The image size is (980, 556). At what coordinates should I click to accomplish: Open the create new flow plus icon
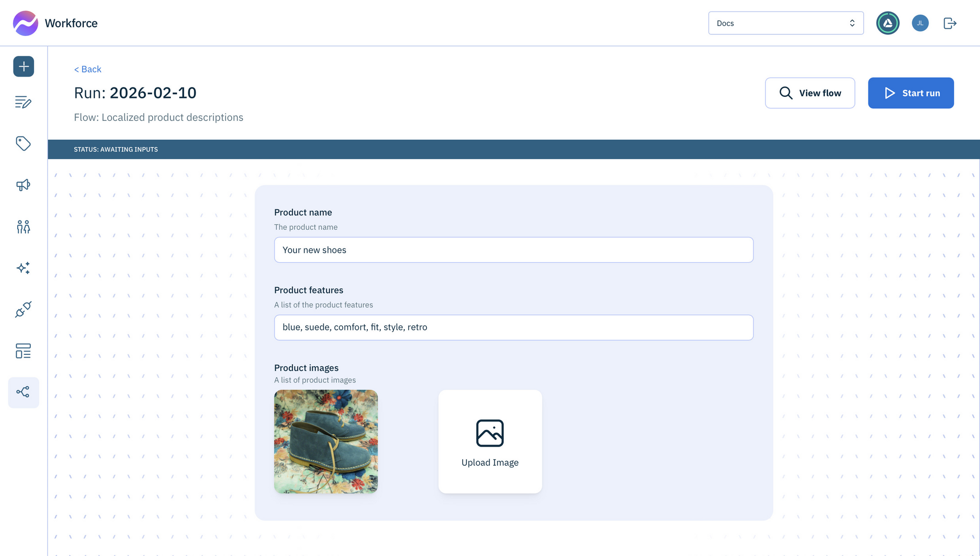click(23, 66)
